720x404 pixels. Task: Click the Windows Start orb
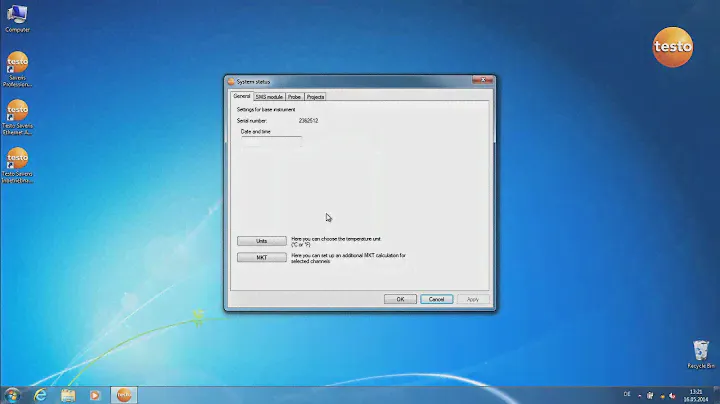(13, 394)
